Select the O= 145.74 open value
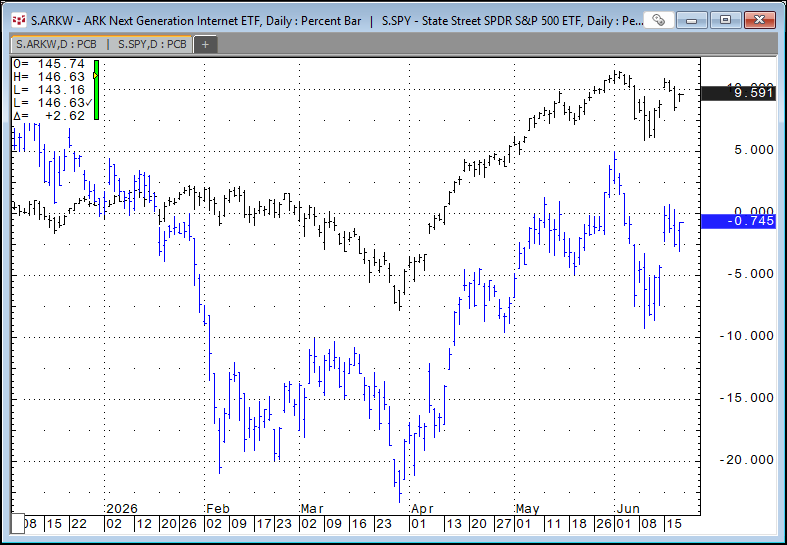 (49, 64)
